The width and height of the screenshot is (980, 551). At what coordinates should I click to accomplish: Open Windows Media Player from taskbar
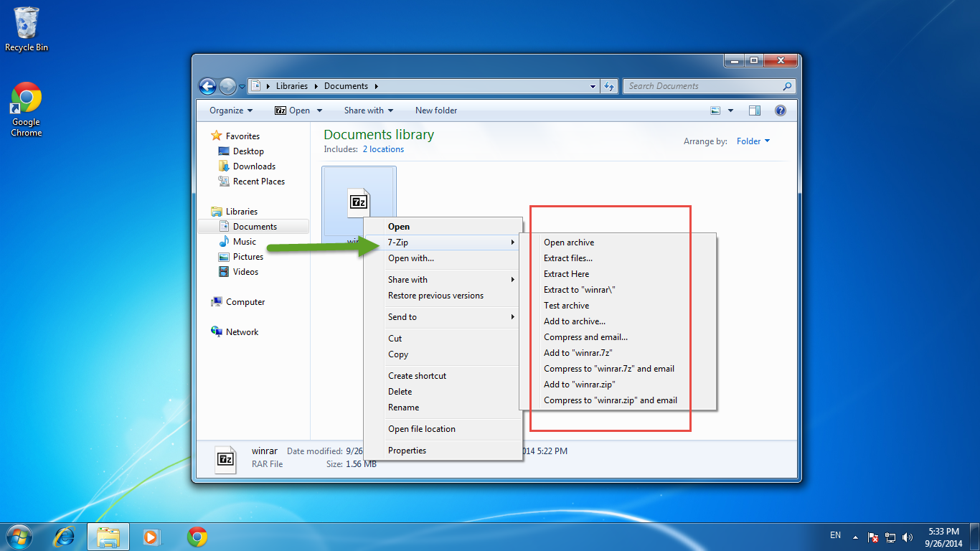click(151, 537)
